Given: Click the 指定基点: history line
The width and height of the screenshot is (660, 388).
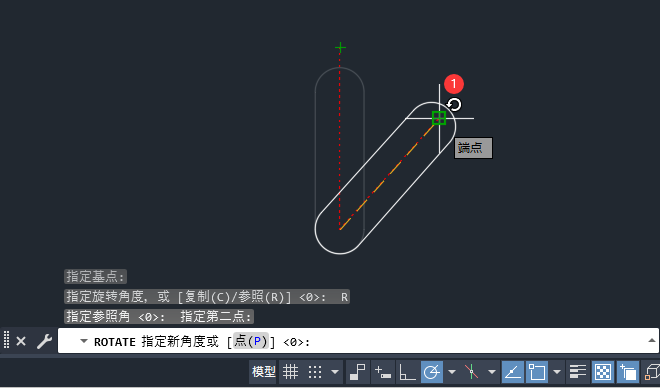Looking at the screenshot, I should tap(96, 276).
